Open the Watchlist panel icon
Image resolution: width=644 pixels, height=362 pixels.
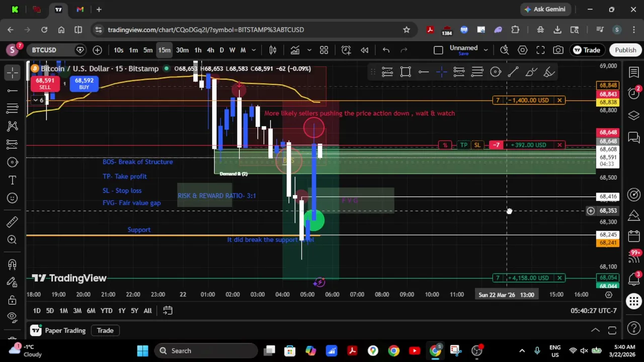pos(633,72)
